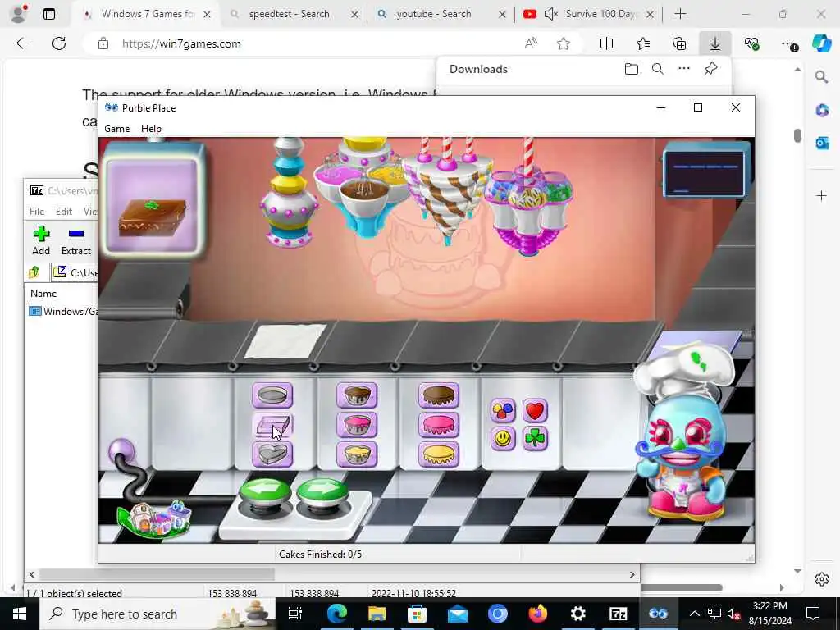Switch to the Survive 100 Days tab

click(600, 14)
